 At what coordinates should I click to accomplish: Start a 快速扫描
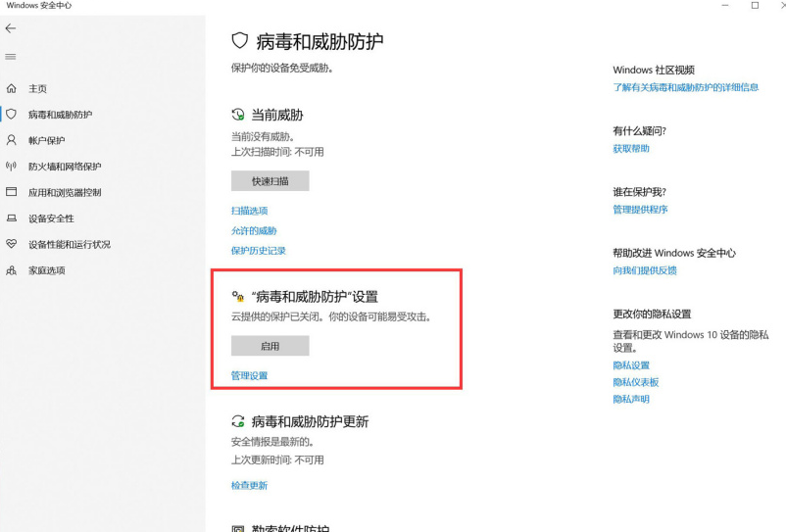pos(270,181)
